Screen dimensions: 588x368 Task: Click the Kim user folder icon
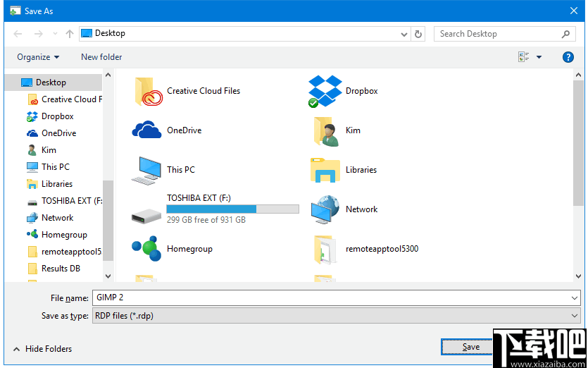point(326,131)
